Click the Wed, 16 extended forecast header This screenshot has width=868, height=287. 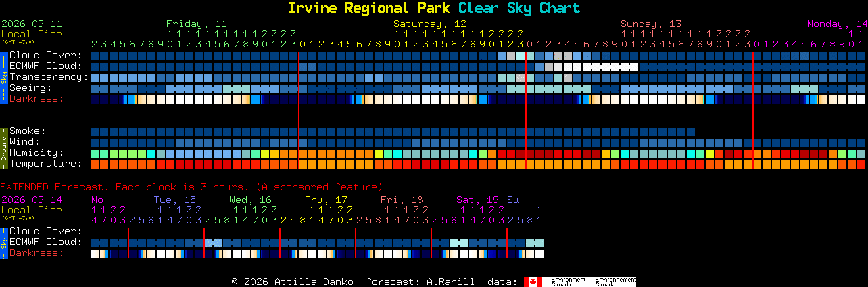250,200
